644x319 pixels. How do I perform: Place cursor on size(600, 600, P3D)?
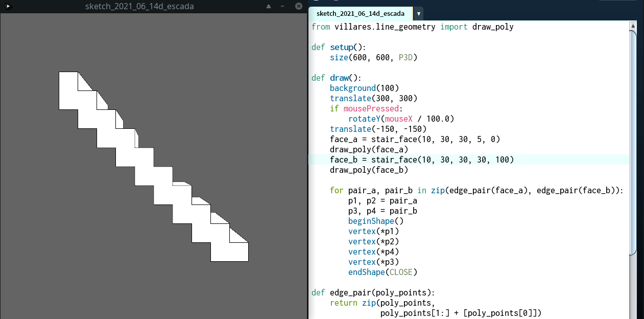tap(373, 58)
